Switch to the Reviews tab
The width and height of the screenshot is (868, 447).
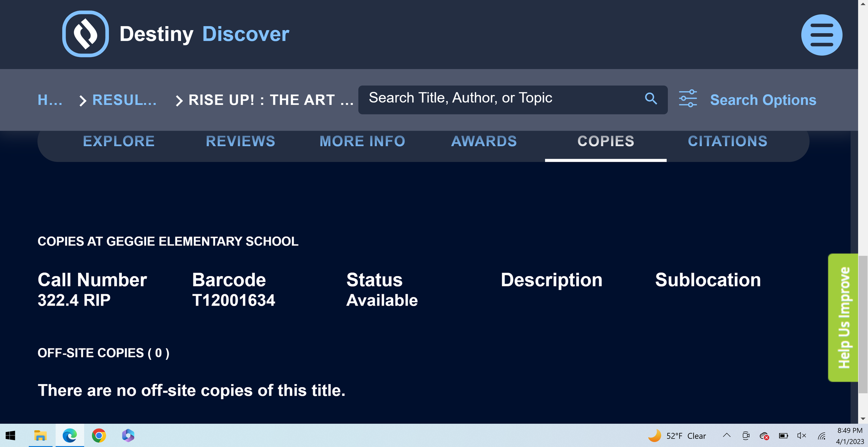coord(240,141)
